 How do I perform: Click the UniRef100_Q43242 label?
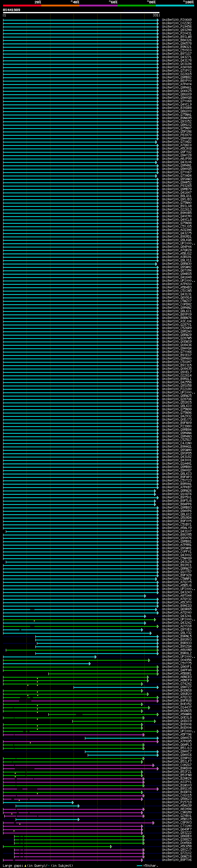pos(177,623)
